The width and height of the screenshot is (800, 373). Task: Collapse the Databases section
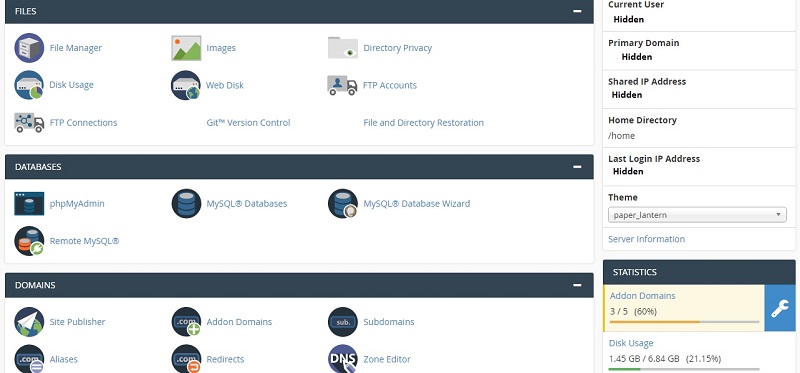coord(577,167)
